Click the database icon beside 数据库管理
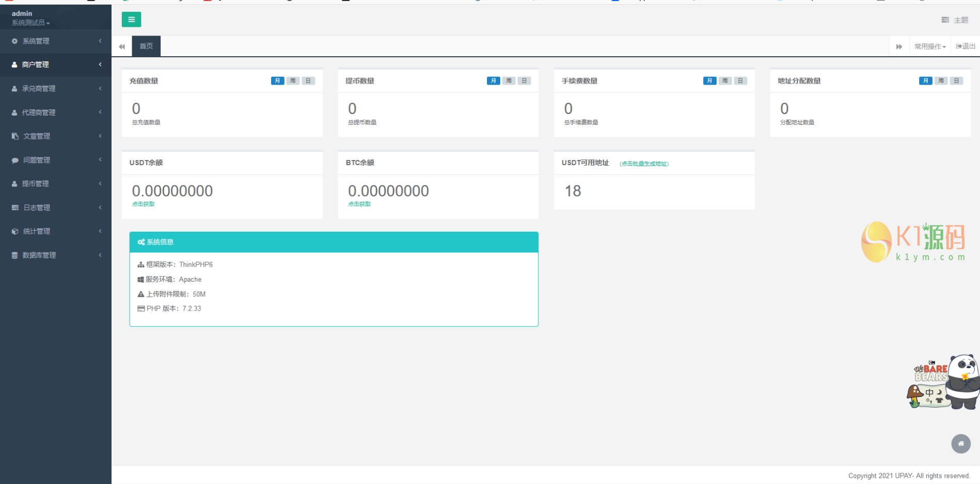980x484 pixels. coord(14,255)
